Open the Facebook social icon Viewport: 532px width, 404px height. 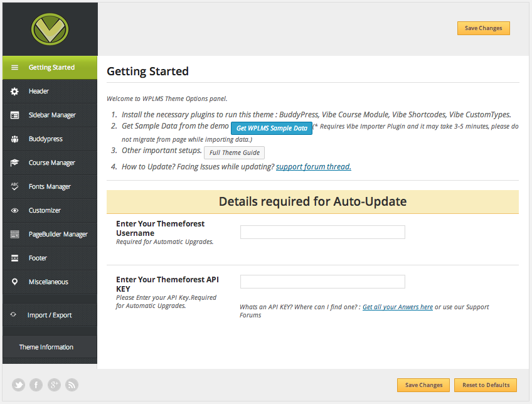coord(36,385)
